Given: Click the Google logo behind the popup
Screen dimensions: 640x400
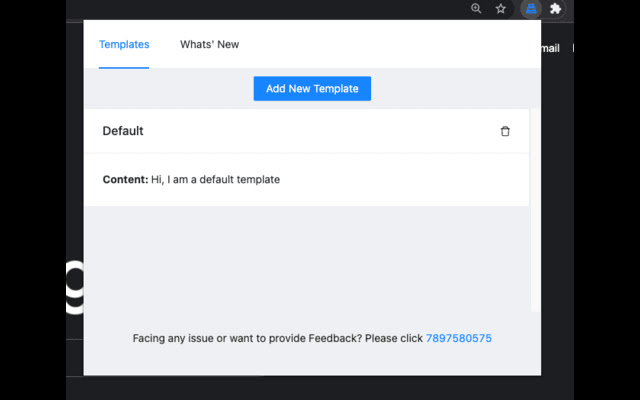Looking at the screenshot, I should pos(75,285).
